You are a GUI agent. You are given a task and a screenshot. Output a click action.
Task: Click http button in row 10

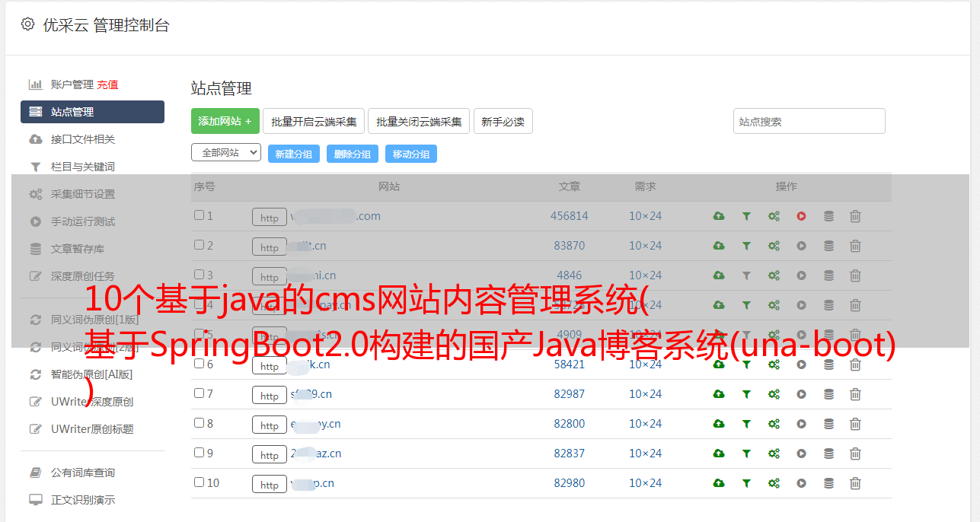click(x=270, y=485)
